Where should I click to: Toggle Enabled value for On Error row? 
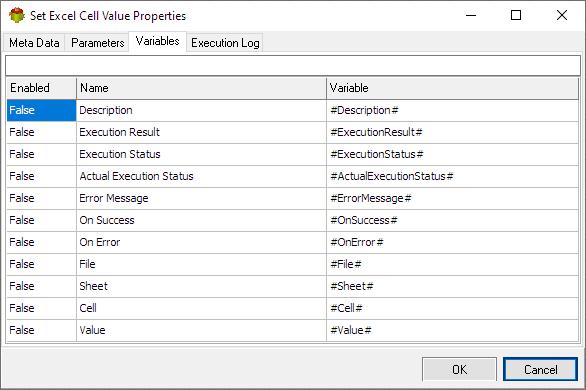(41, 242)
